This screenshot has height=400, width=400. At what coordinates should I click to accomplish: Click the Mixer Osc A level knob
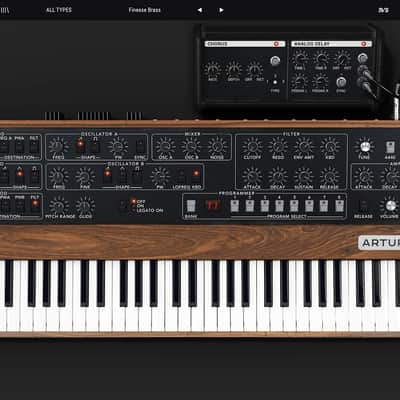[165, 146]
